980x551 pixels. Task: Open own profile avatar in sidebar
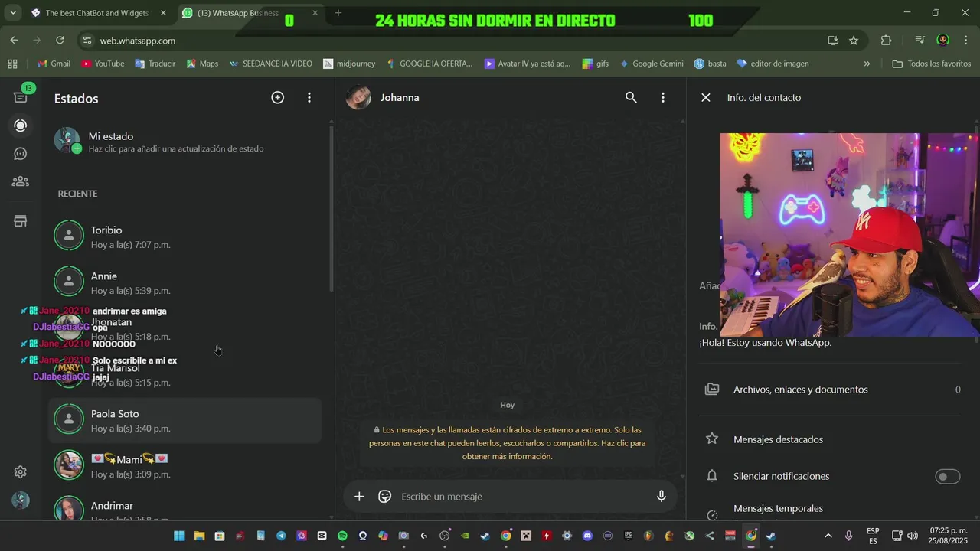coord(21,500)
